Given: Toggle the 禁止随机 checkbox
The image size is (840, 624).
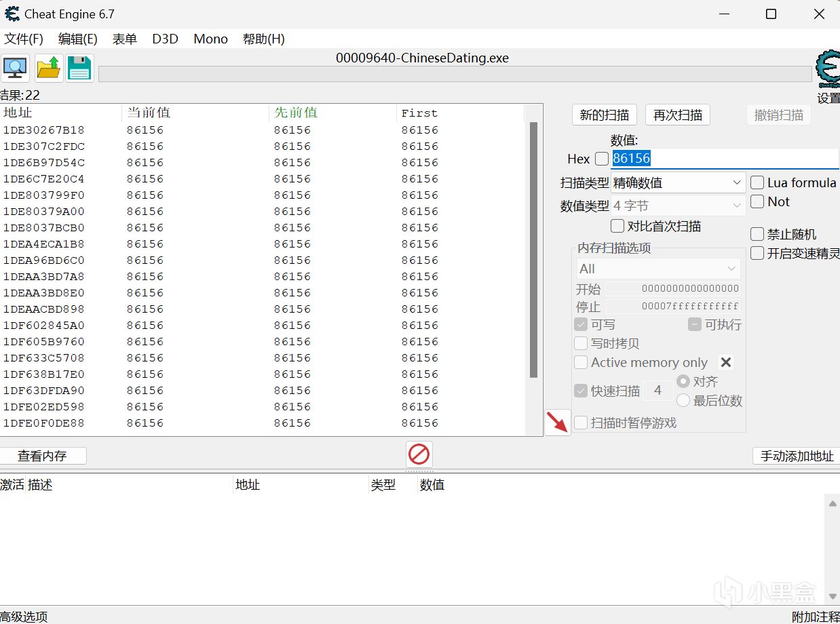Looking at the screenshot, I should pyautogui.click(x=757, y=234).
